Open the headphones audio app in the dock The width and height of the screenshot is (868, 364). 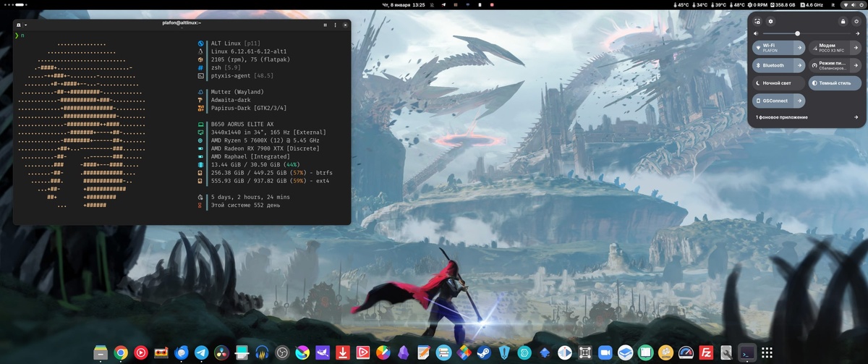click(x=262, y=352)
